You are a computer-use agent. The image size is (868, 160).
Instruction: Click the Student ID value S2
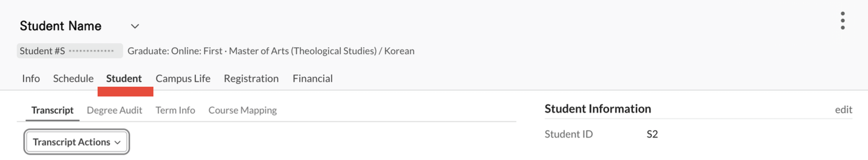coord(652,134)
